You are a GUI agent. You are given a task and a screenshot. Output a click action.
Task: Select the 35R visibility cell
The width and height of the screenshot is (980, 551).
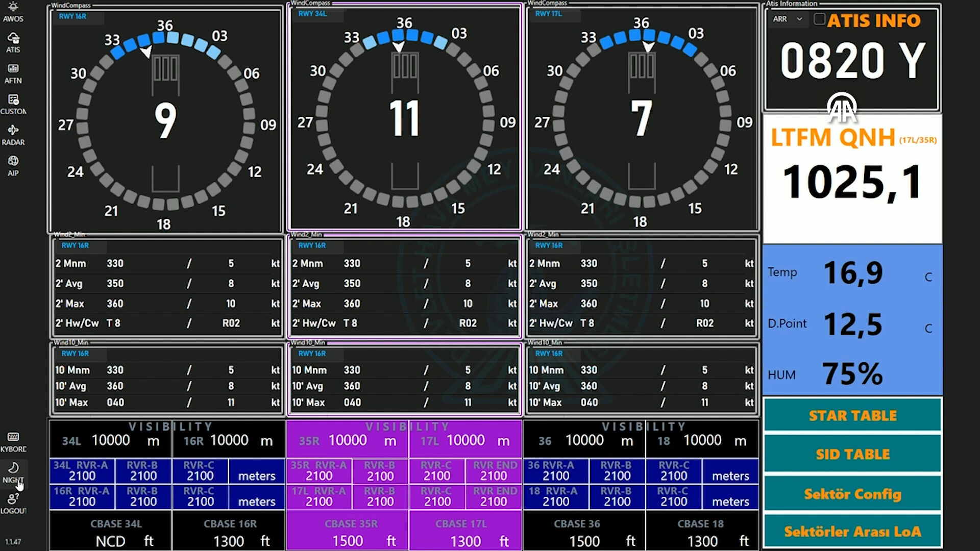tap(347, 441)
